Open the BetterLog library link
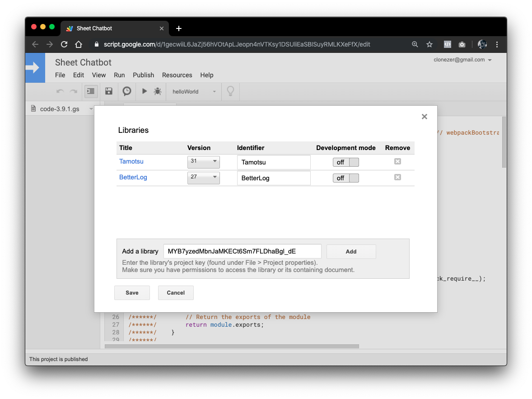 (x=133, y=177)
